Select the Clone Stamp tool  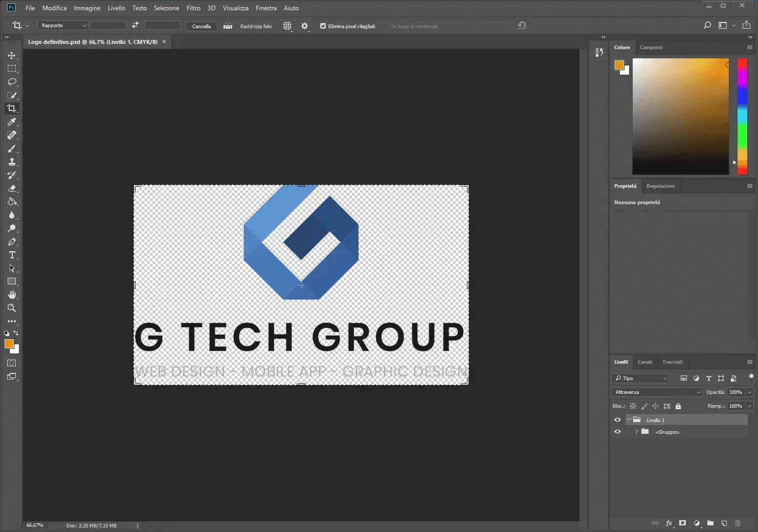[12, 162]
